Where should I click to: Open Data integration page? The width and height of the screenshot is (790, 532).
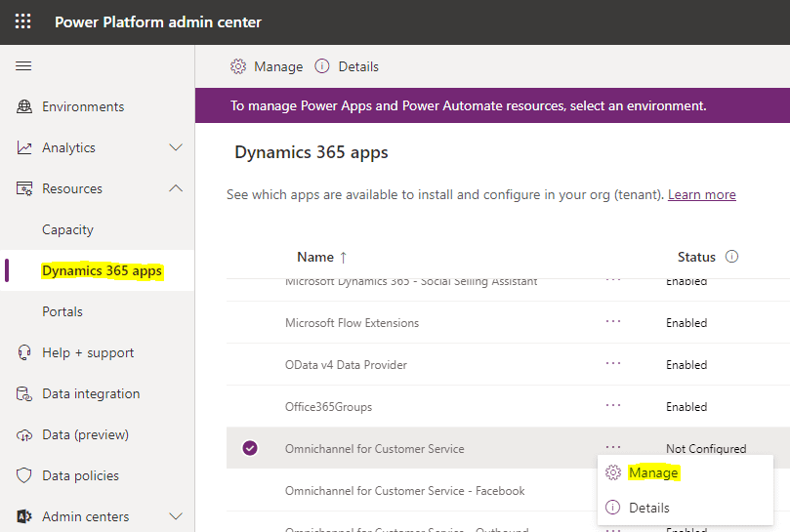(x=91, y=393)
